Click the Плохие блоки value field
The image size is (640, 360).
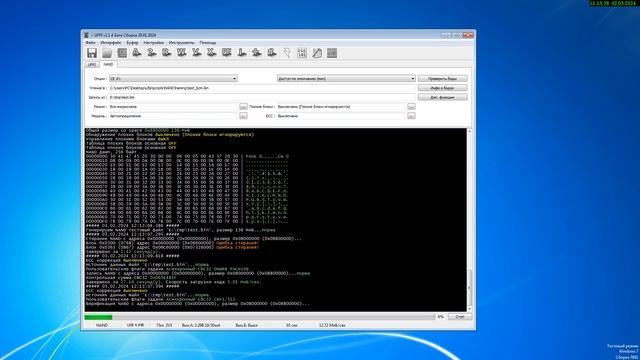click(x=341, y=107)
